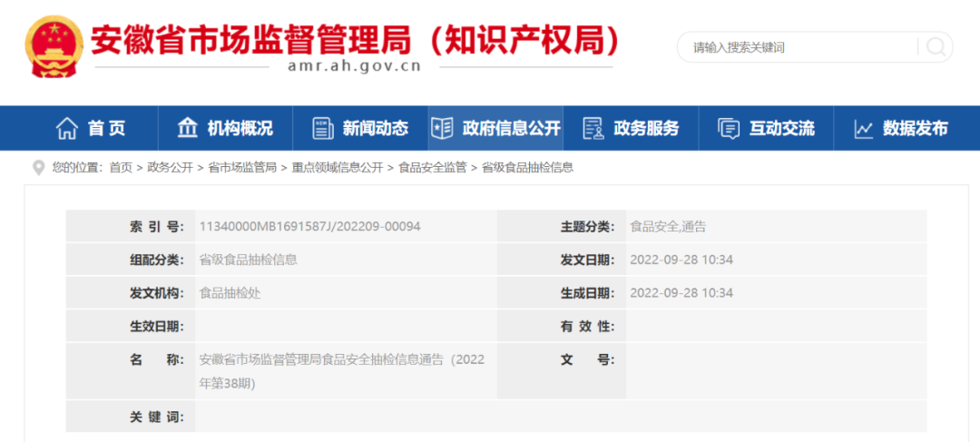Click the open-book icon beside 政府信息公开
This screenshot has height=442, width=980.
pyautogui.click(x=442, y=128)
